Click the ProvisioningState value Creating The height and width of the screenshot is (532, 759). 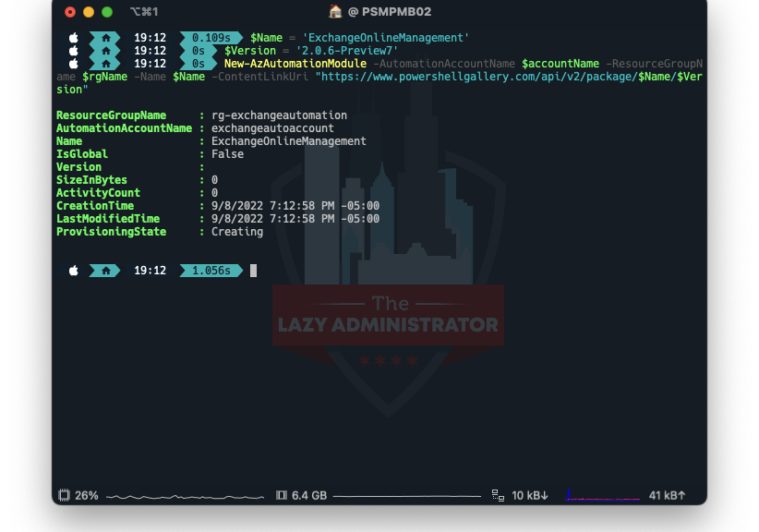point(237,232)
